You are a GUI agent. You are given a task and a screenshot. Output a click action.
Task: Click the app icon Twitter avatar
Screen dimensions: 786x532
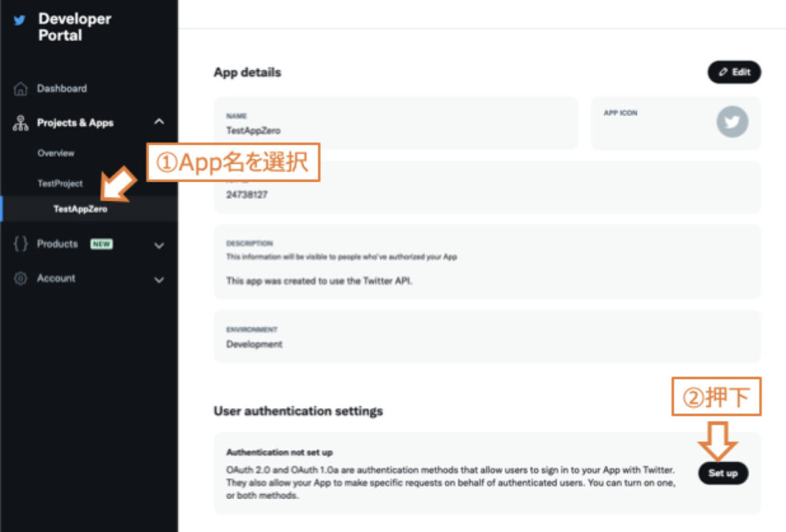[732, 122]
